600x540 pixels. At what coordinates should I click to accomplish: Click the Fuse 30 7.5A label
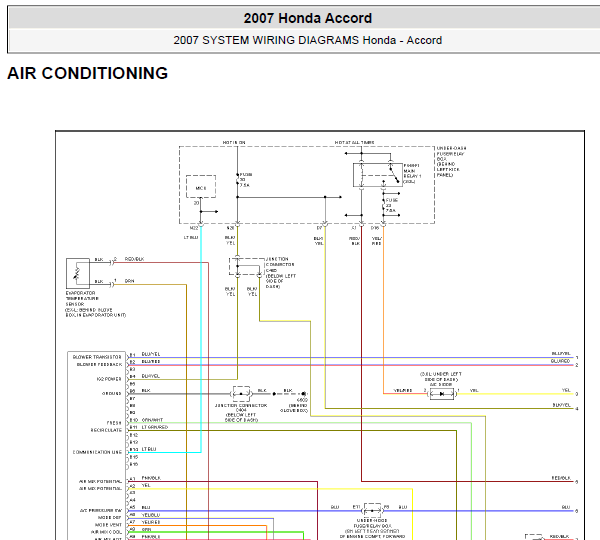(245, 179)
